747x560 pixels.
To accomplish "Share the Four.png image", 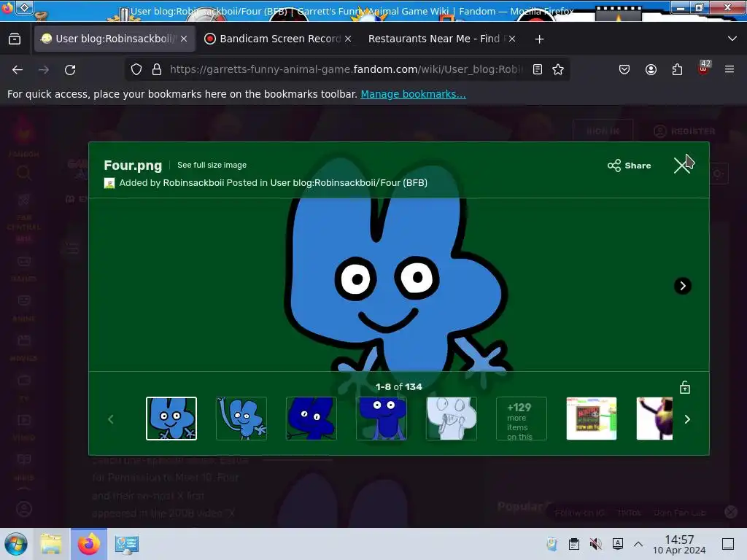I will 630,166.
